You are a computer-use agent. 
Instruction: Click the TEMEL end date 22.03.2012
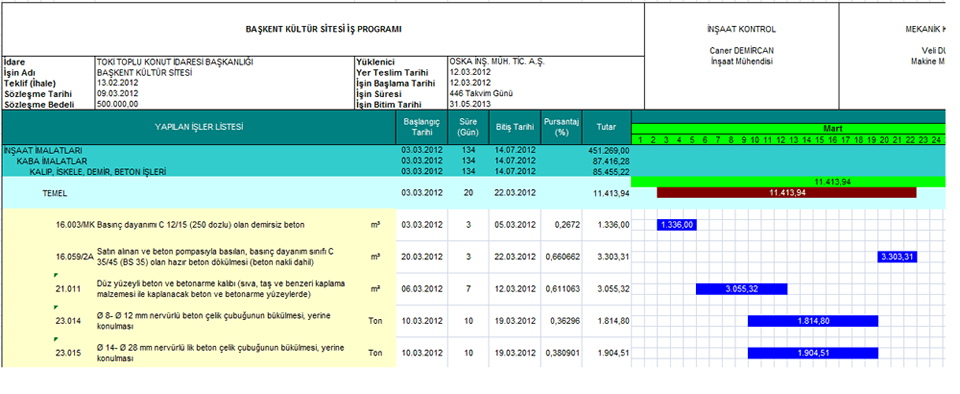[515, 193]
